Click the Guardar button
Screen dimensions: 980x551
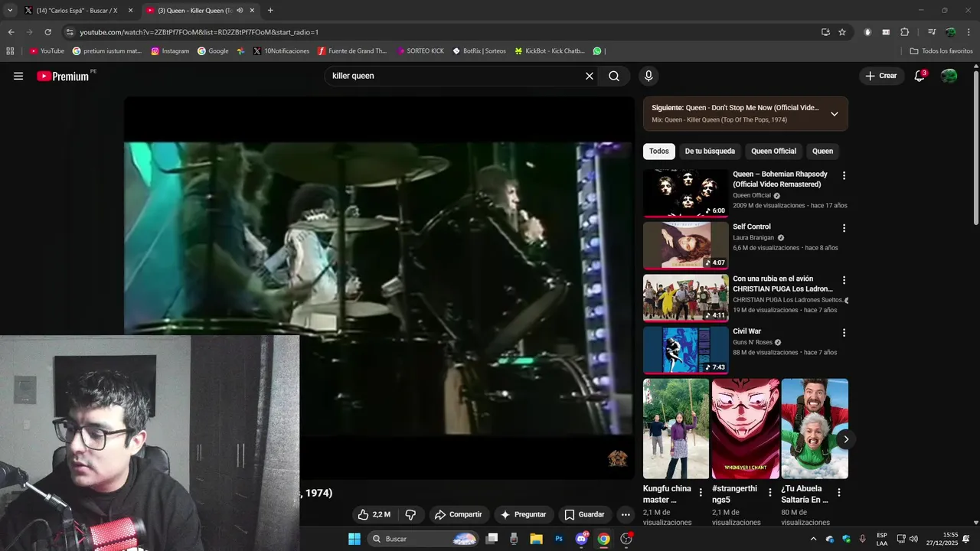click(x=584, y=514)
